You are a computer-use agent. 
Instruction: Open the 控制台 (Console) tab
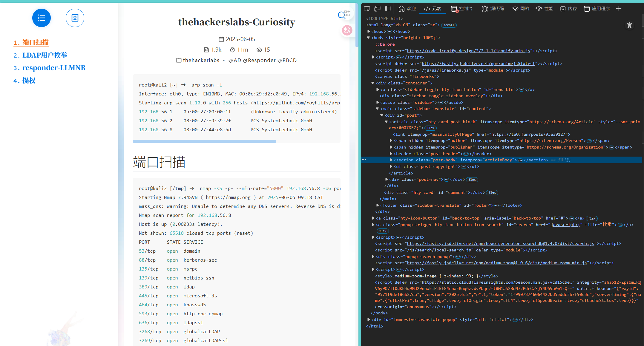click(462, 9)
